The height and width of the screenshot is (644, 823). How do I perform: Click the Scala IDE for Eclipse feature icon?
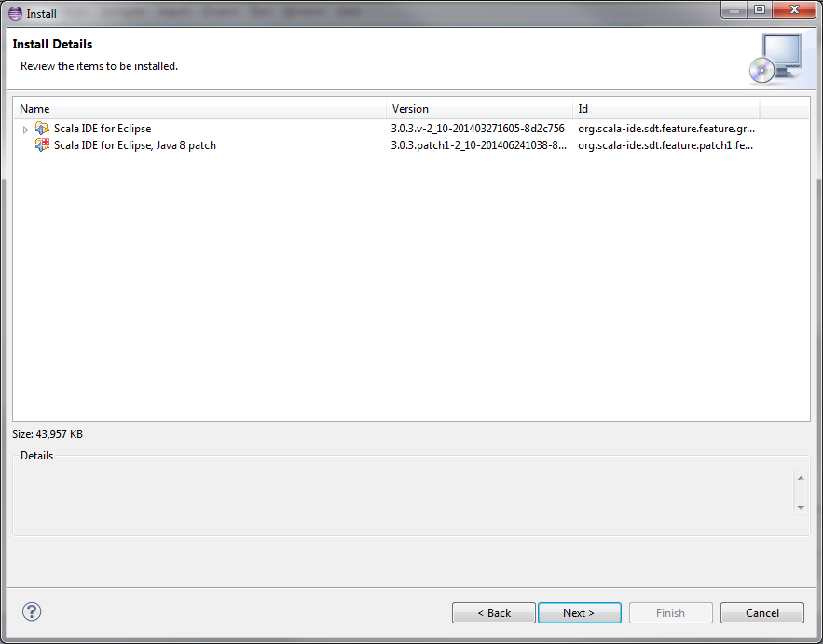42,128
